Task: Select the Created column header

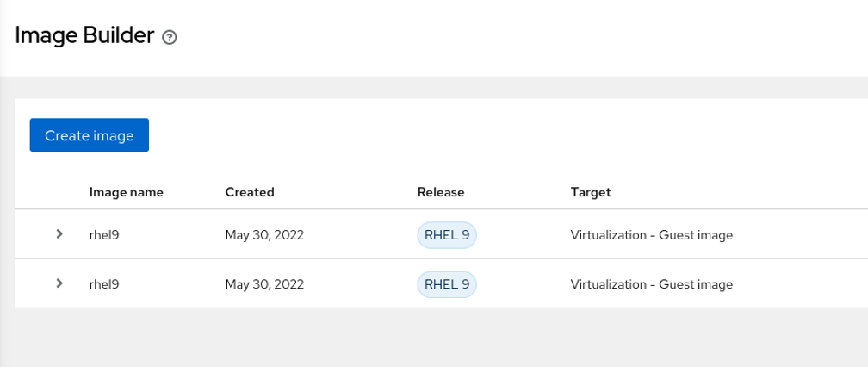Action: pyautogui.click(x=250, y=192)
